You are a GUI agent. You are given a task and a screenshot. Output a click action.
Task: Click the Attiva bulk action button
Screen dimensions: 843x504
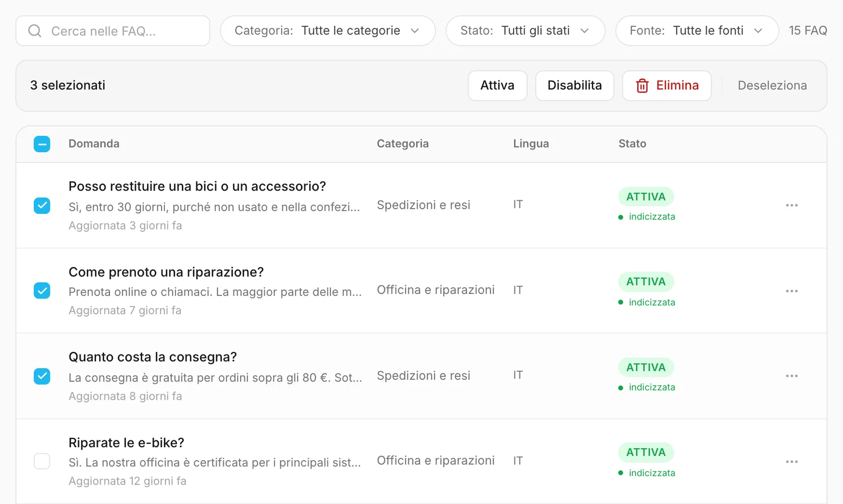pyautogui.click(x=497, y=85)
